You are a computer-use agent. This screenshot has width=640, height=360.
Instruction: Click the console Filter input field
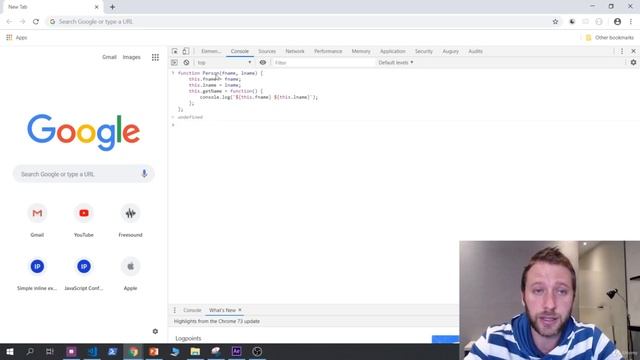click(324, 62)
